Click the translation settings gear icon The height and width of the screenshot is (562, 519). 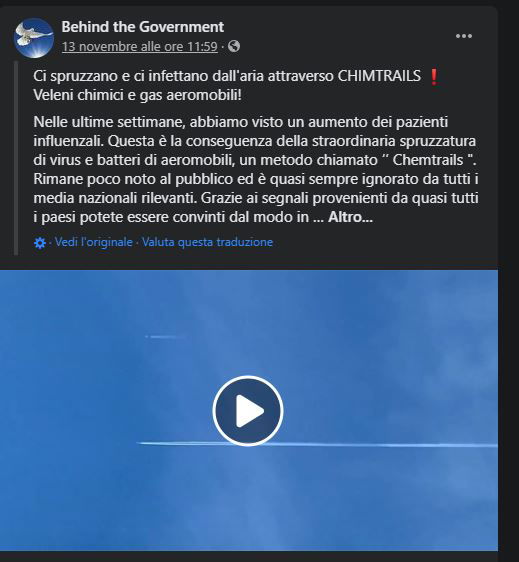(40, 243)
